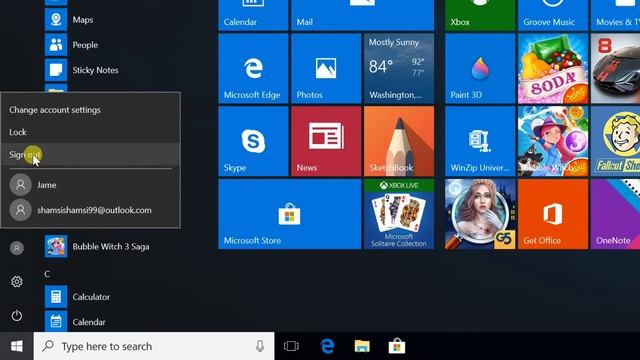Open Calculator from the app list
The width and height of the screenshot is (640, 360).
coord(78,297)
